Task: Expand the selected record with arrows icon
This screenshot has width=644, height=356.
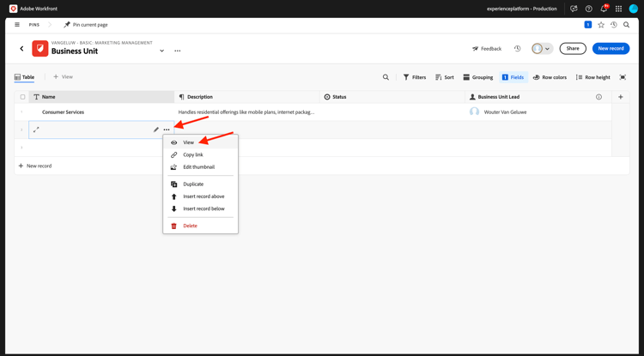Action: (36, 130)
